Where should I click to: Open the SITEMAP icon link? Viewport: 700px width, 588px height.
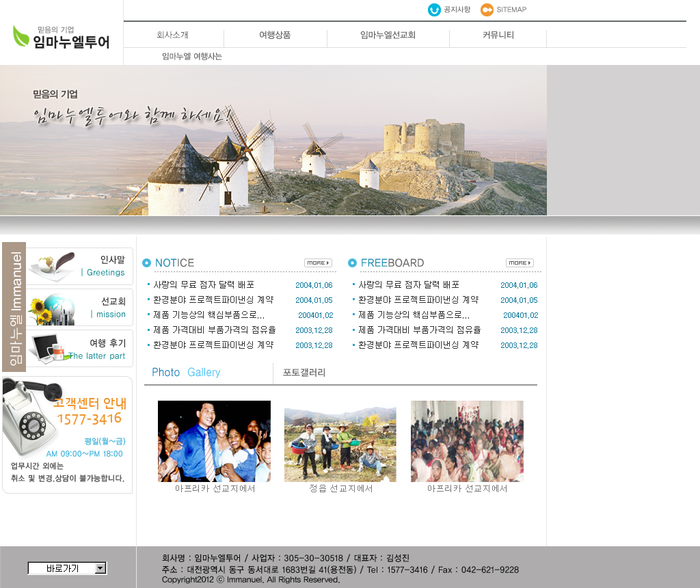tap(487, 10)
